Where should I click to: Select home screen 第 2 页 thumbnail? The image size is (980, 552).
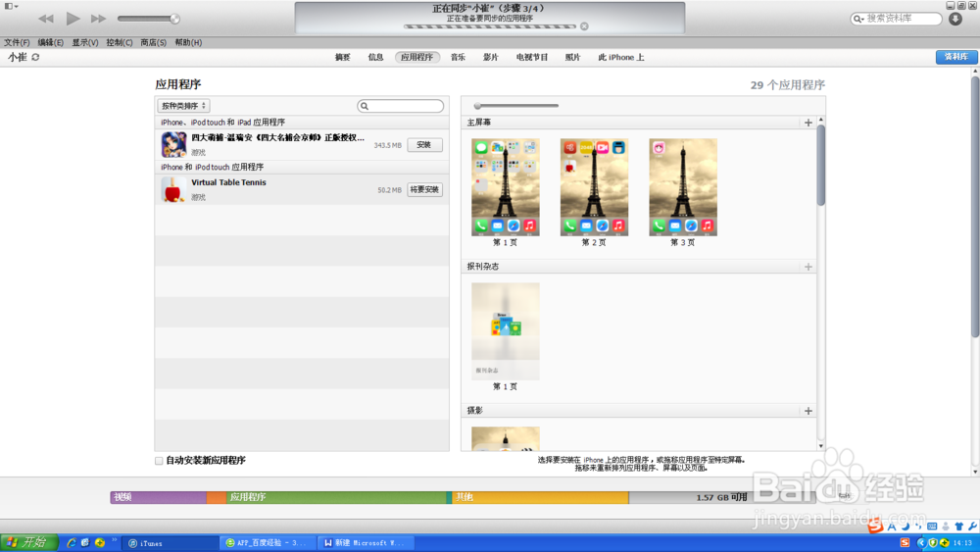point(595,187)
